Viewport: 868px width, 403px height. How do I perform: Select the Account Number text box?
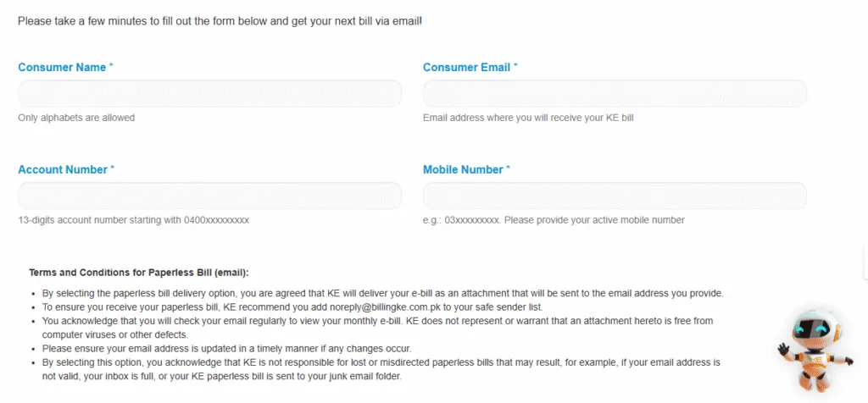point(209,196)
